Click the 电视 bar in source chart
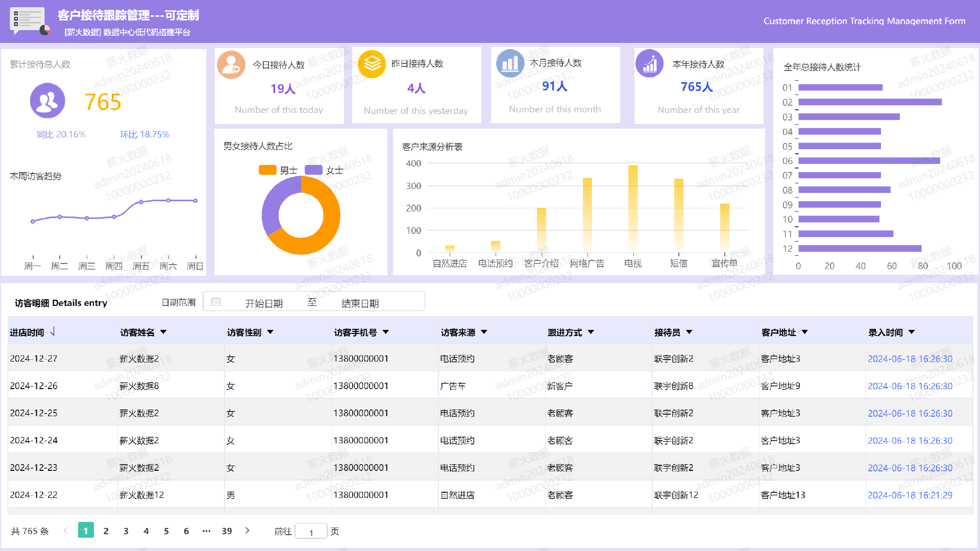 (633, 208)
